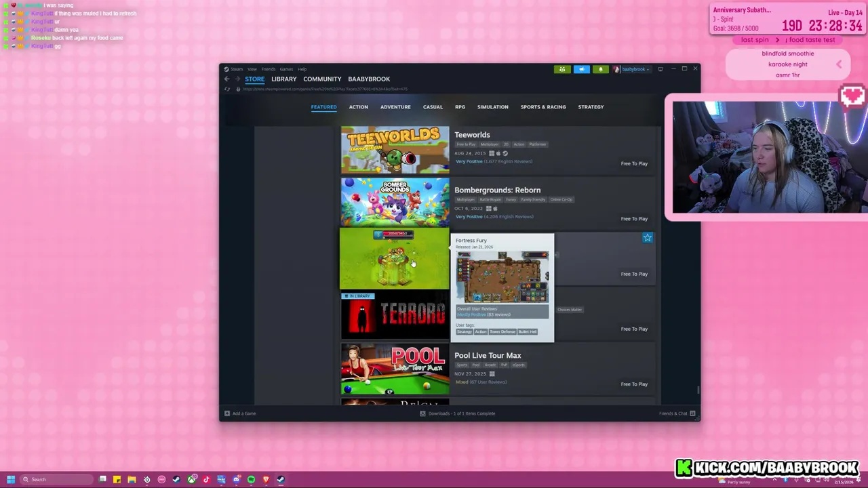Click the Terrors capsule image
Screen dimensions: 868x488
(x=395, y=315)
